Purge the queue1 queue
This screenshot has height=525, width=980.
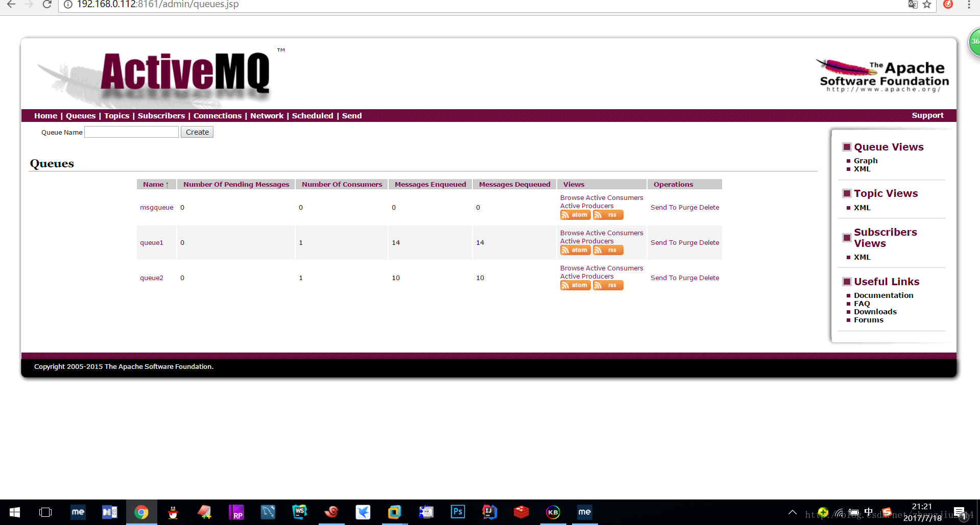click(x=688, y=242)
